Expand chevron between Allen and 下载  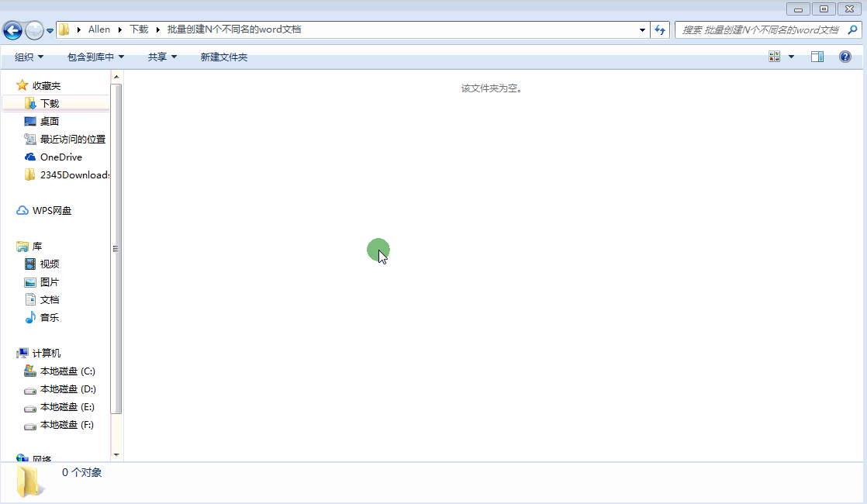tap(119, 29)
